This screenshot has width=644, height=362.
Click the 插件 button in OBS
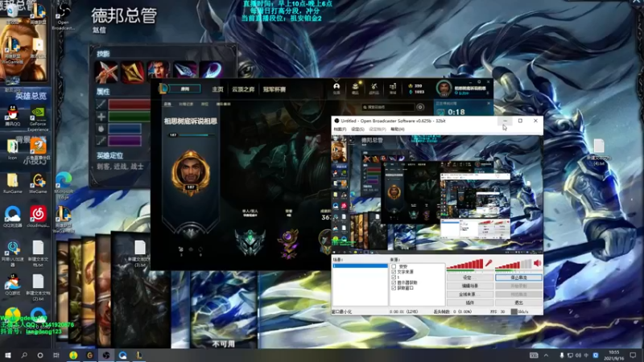[x=470, y=302]
